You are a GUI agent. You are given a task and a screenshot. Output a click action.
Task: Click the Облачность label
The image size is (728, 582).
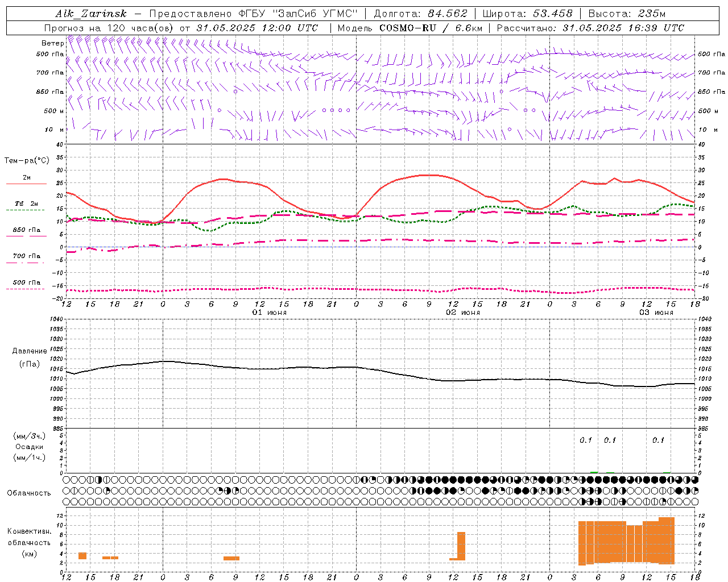[x=29, y=493]
